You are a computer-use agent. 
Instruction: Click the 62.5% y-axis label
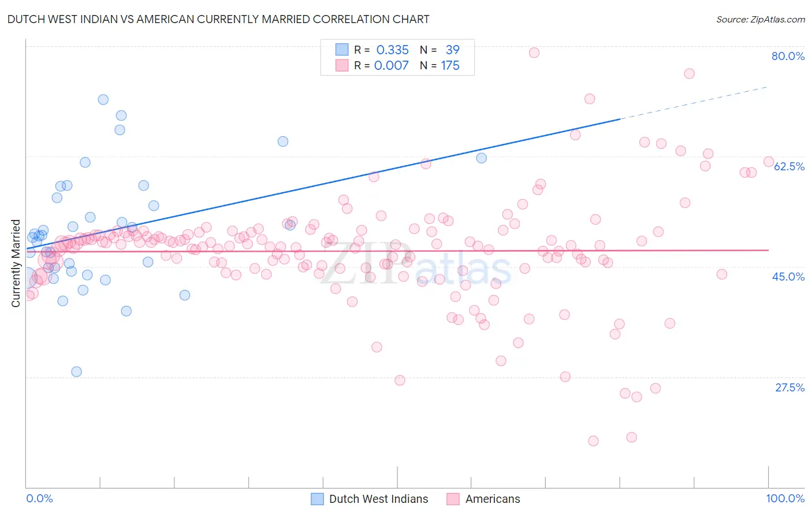[789, 166]
